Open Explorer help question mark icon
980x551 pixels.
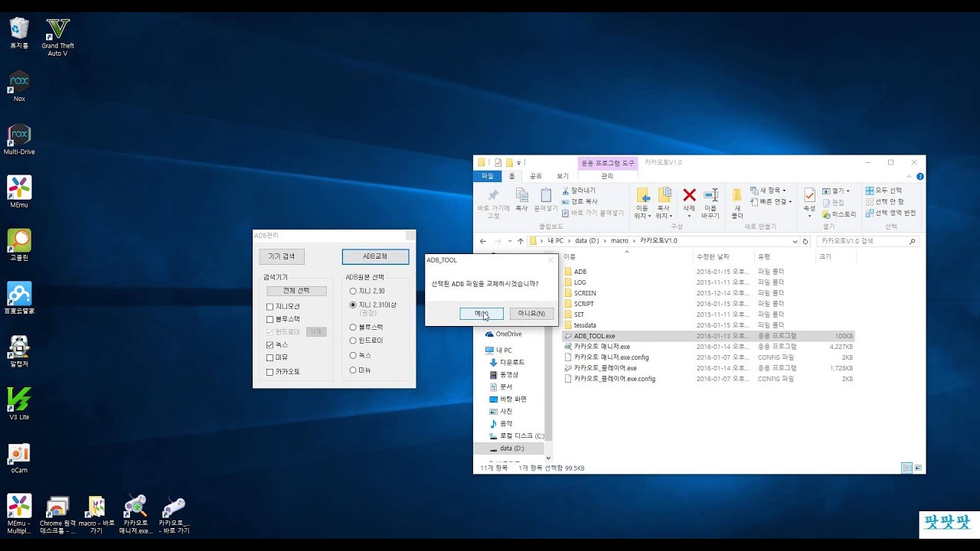[920, 176]
